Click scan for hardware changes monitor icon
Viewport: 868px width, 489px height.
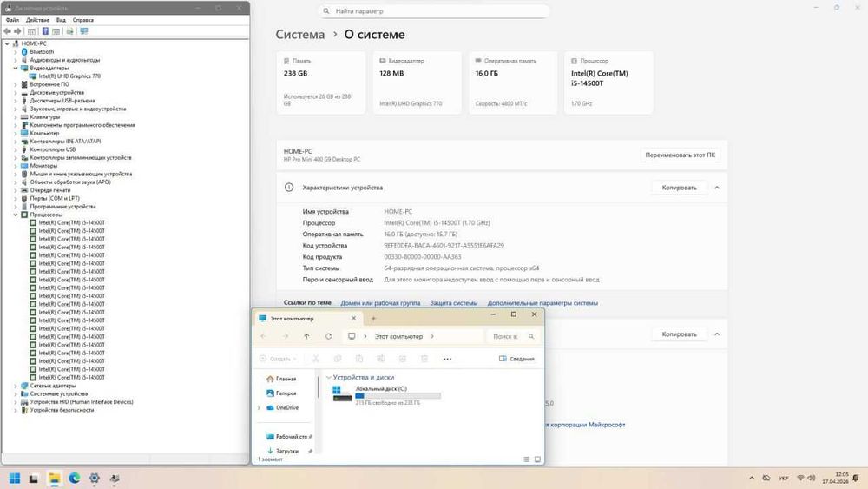tap(84, 31)
